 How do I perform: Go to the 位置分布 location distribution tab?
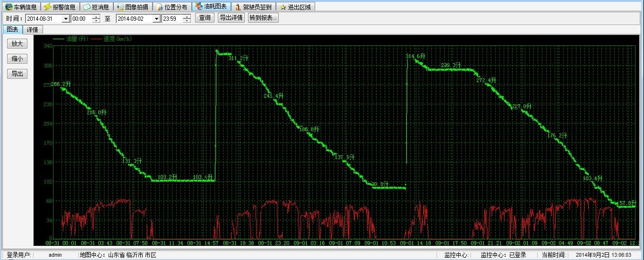click(172, 7)
